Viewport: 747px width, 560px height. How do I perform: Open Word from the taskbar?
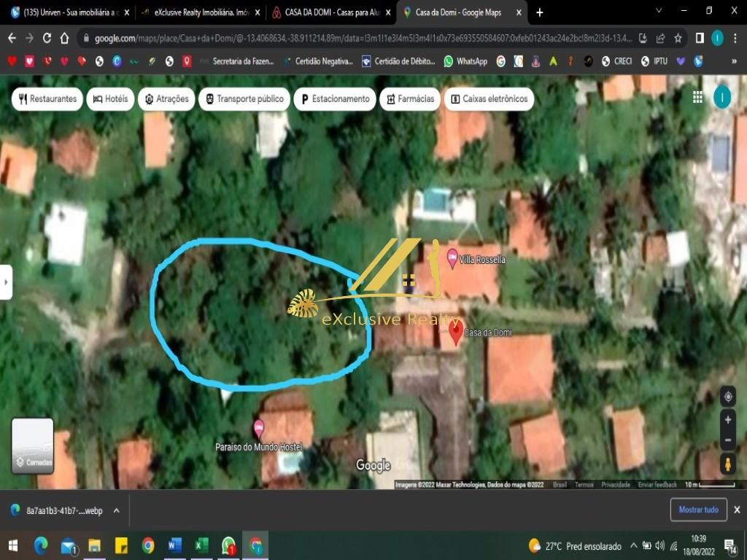click(175, 545)
